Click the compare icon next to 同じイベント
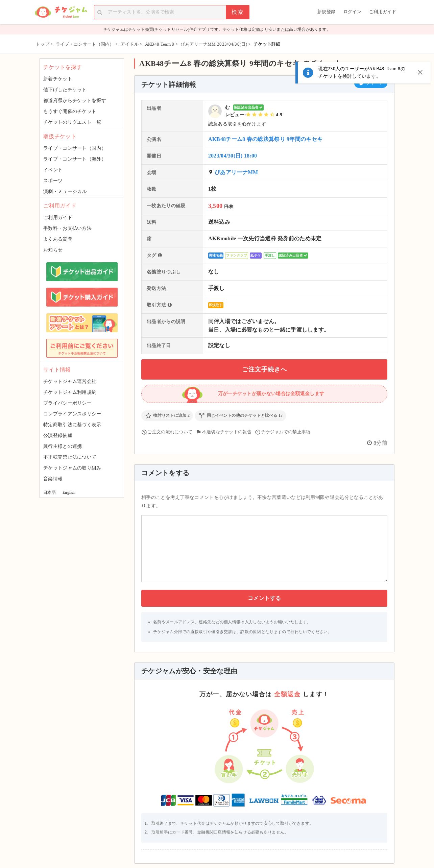Viewport: 434px width, 868px height. tap(202, 416)
